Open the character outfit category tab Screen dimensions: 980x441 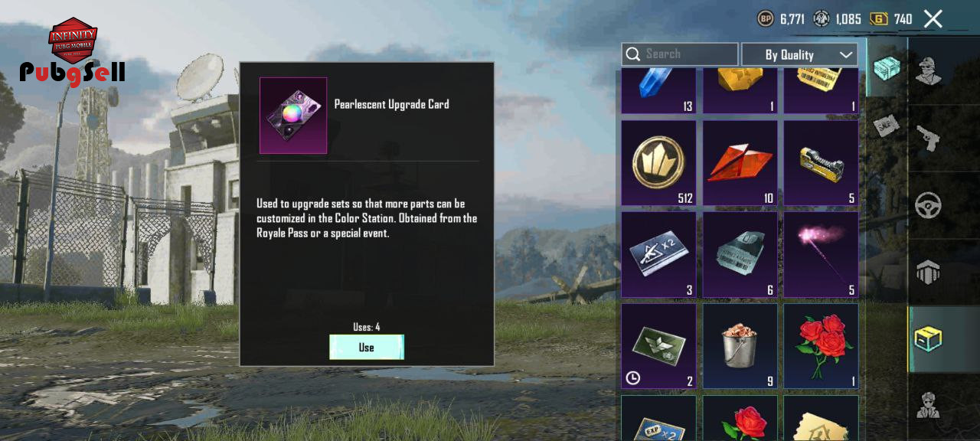point(929,70)
